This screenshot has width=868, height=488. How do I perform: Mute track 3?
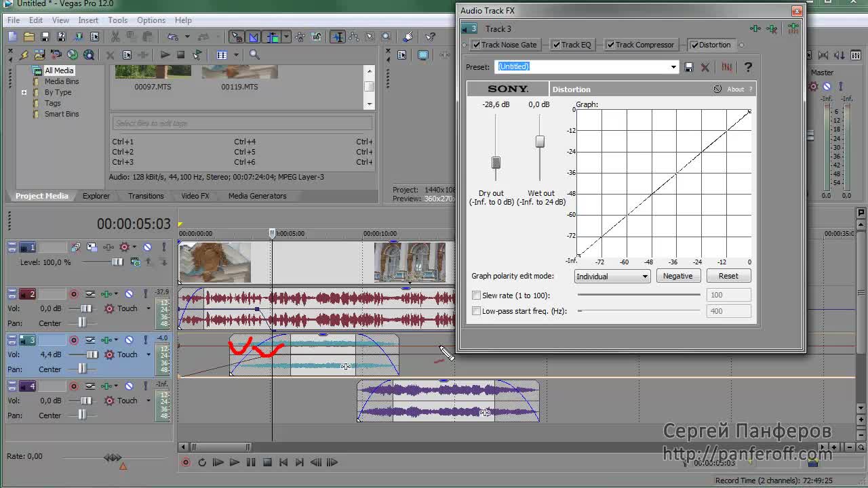tap(129, 340)
